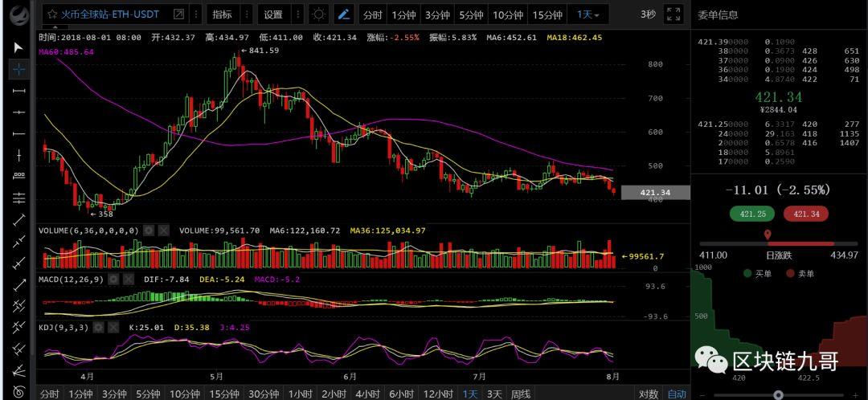Remove the VOLUME indicator panel
Screen dimensions: 868x400
pos(163,231)
